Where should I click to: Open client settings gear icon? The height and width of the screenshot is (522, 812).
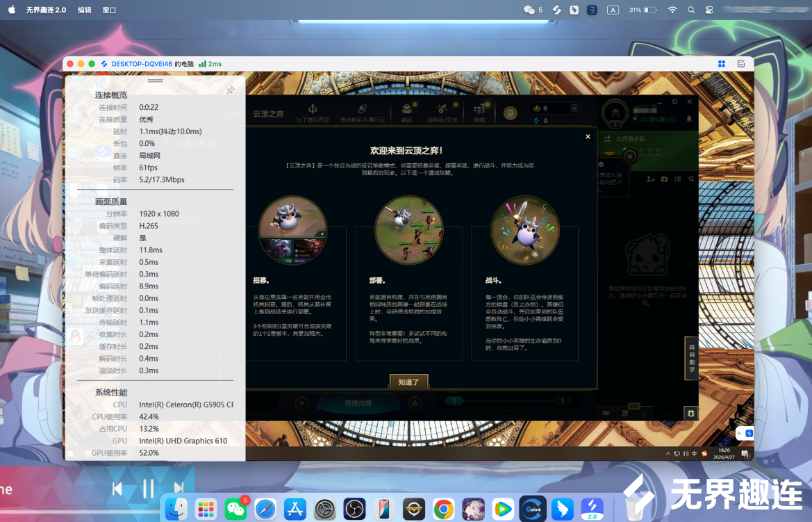[x=674, y=101]
